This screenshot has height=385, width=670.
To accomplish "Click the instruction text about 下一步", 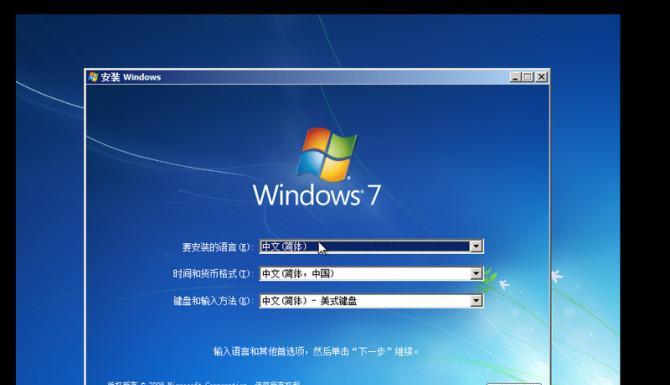I will (x=315, y=352).
